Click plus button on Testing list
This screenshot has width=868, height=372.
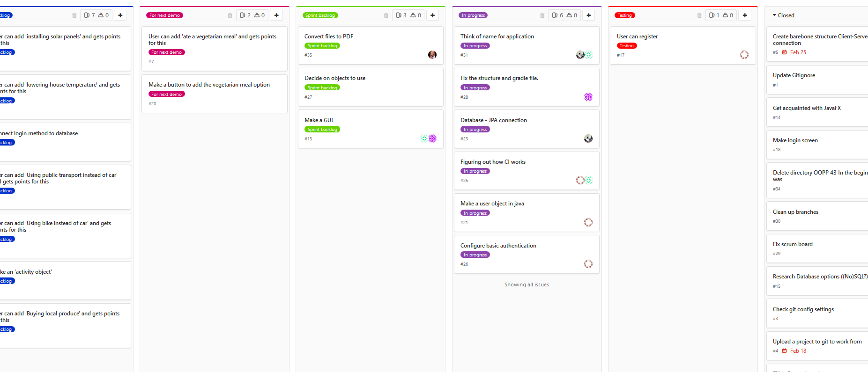pos(744,15)
